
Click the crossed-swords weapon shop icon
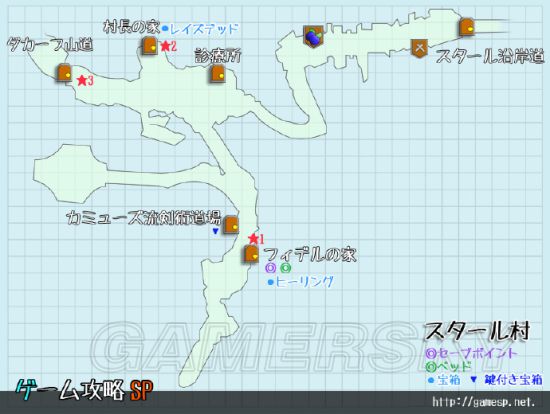click(x=420, y=48)
